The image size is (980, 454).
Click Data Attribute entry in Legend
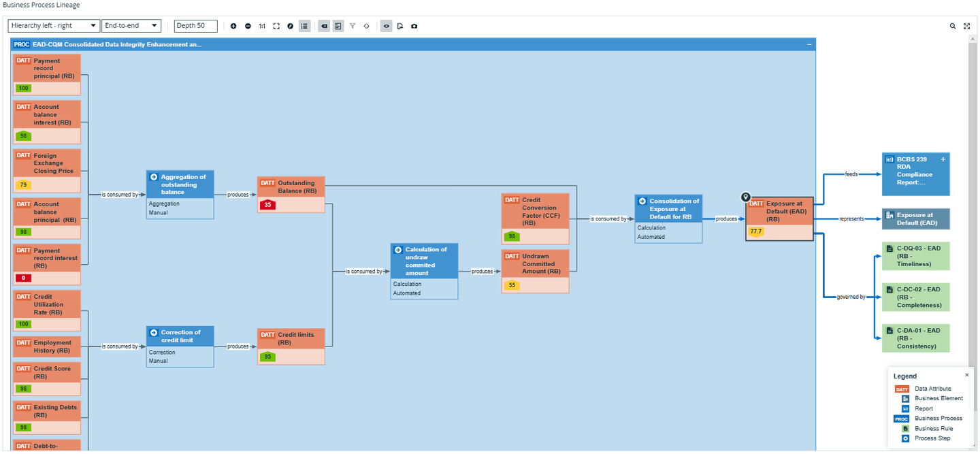(932, 389)
